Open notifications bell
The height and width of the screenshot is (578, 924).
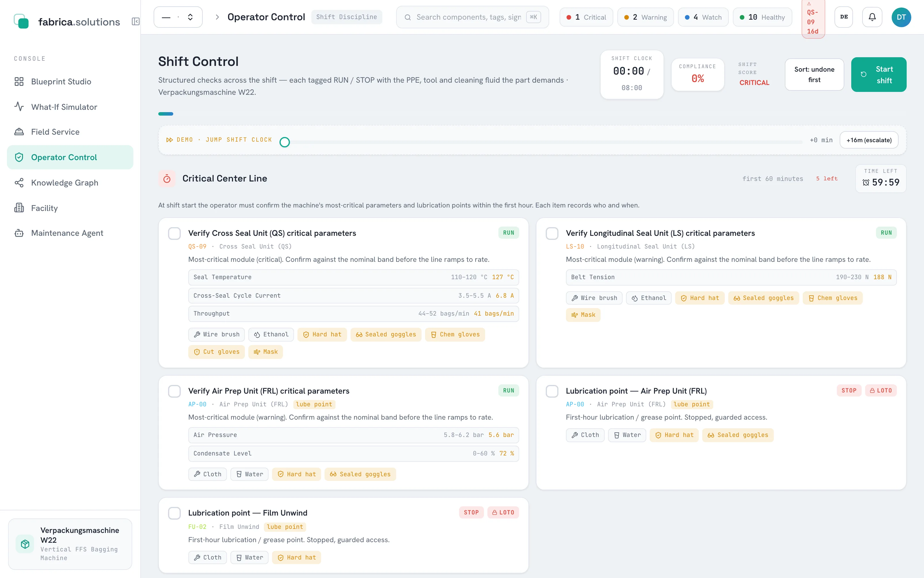coord(872,17)
